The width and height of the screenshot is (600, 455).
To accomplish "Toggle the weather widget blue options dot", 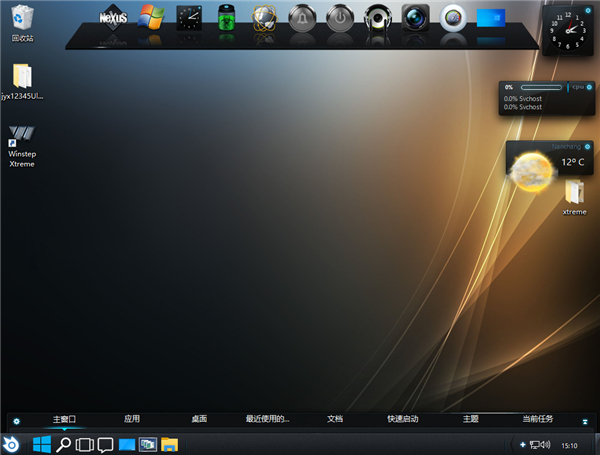I will [x=587, y=146].
